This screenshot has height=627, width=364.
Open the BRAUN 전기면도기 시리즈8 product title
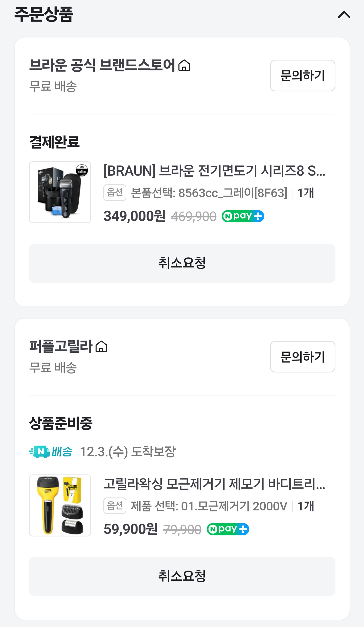click(x=214, y=171)
